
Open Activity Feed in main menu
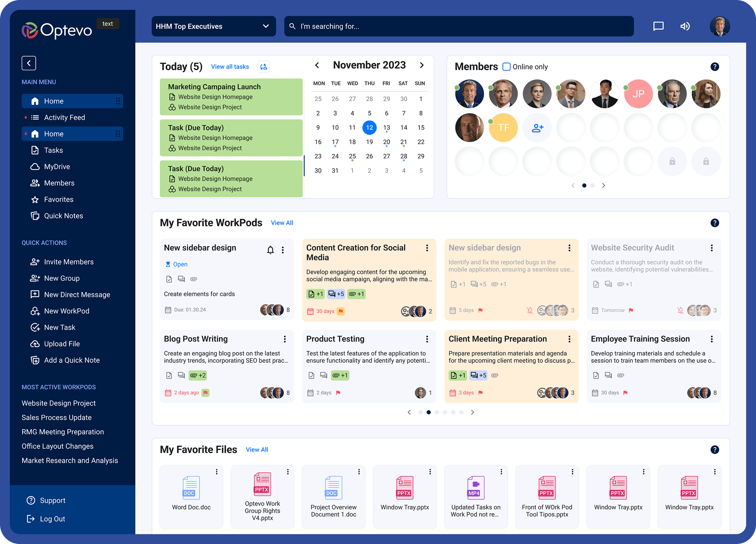pyautogui.click(x=65, y=118)
